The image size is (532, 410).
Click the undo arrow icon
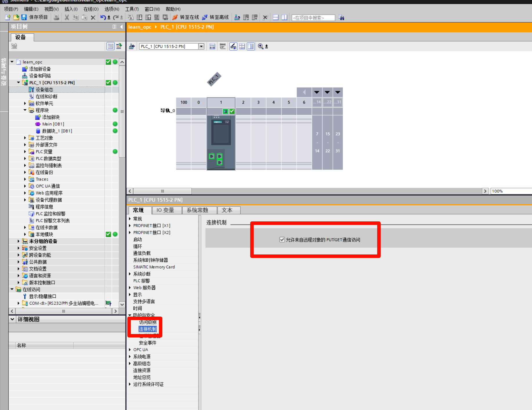coord(103,17)
